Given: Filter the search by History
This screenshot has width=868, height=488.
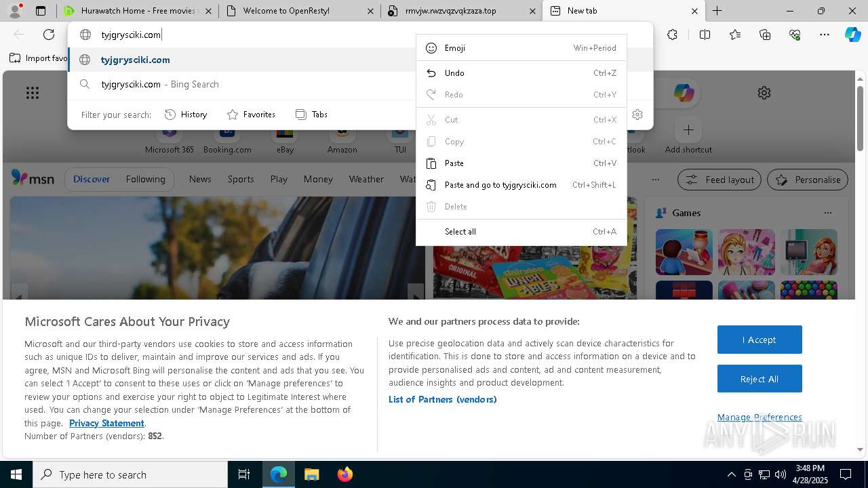Looking at the screenshot, I should pyautogui.click(x=186, y=115).
